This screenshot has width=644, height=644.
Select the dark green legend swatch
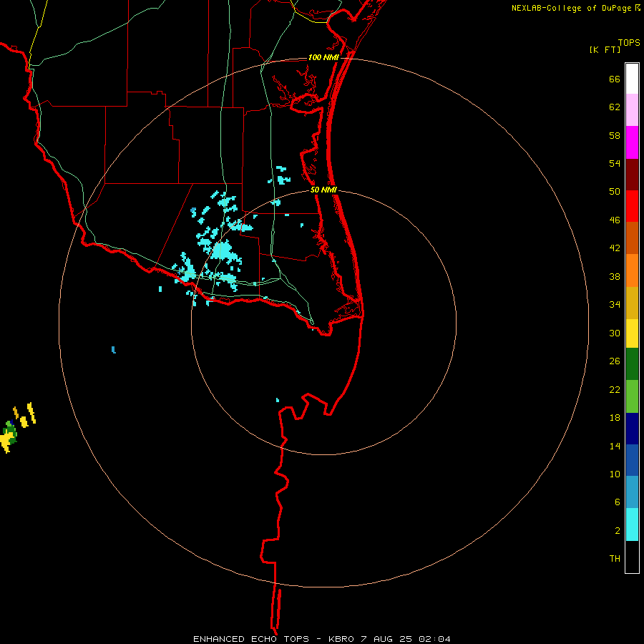(632, 364)
